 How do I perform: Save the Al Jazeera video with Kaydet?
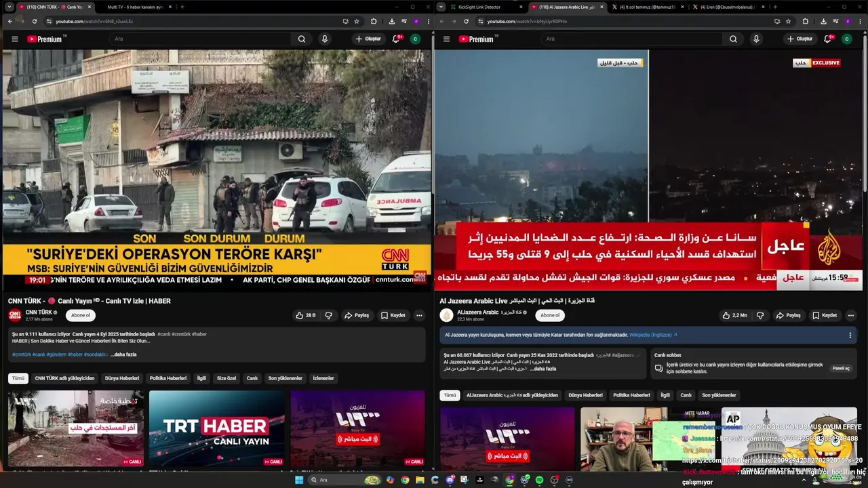tap(825, 315)
